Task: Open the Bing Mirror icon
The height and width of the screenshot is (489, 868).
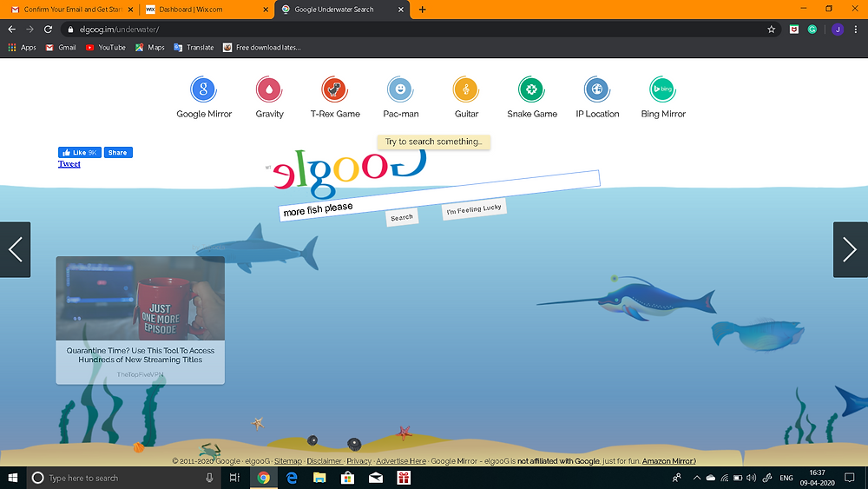Action: pos(662,89)
